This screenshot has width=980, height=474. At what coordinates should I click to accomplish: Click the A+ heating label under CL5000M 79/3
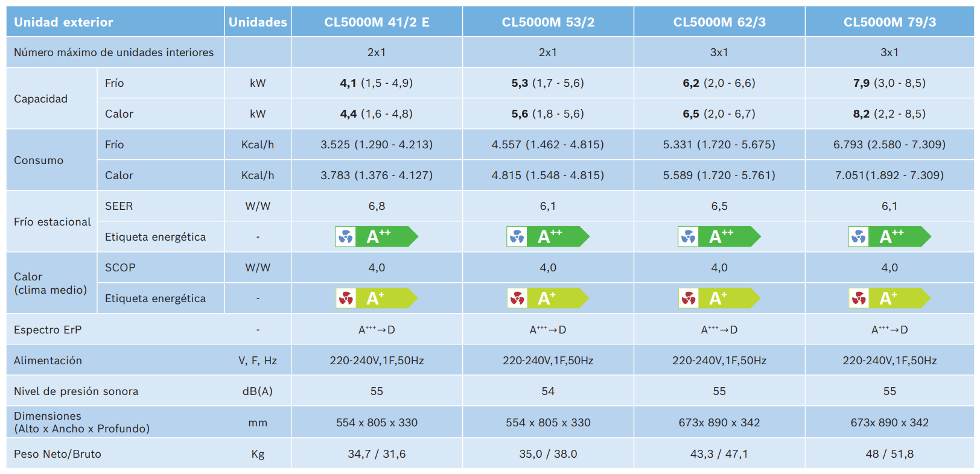889,299
